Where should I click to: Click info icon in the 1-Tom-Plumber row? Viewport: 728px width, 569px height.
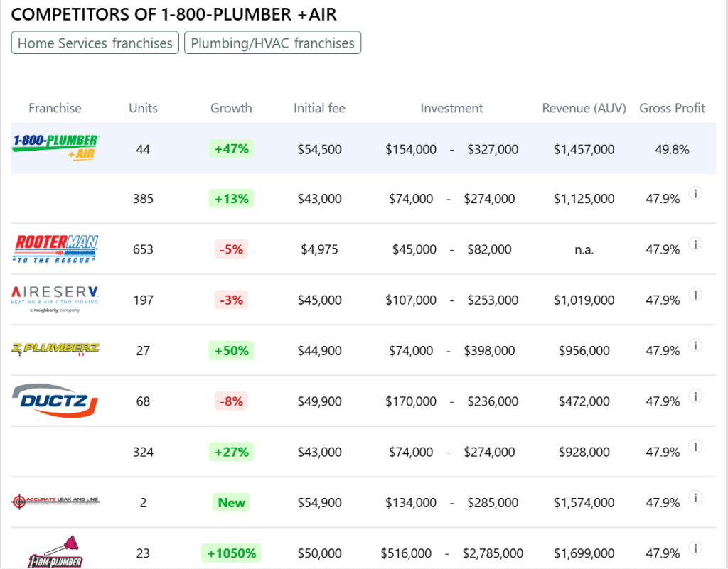(x=695, y=548)
